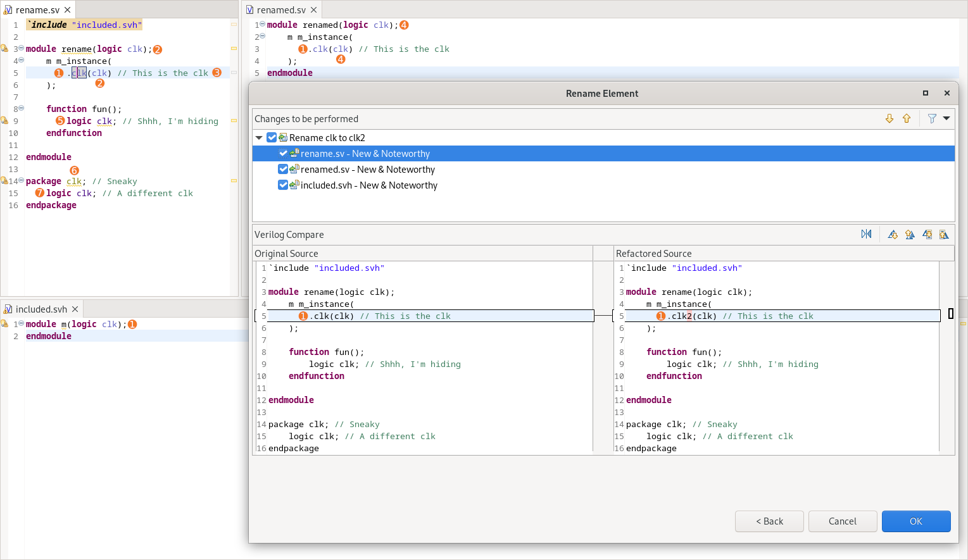Open the filter dropdown arrow menu

click(946, 119)
